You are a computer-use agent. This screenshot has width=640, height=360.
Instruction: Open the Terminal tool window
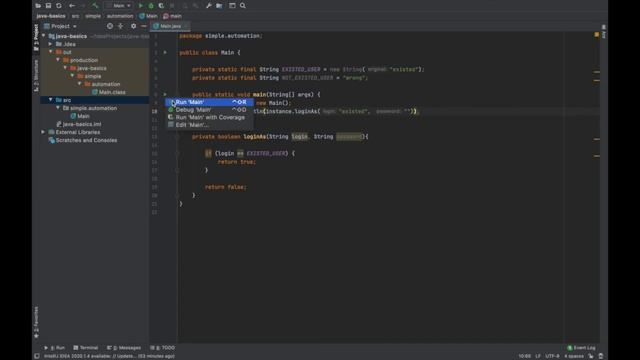86,348
